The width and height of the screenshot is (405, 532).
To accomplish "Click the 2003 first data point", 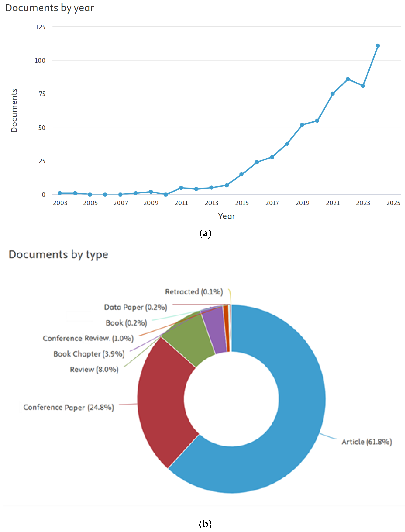I will pos(60,193).
